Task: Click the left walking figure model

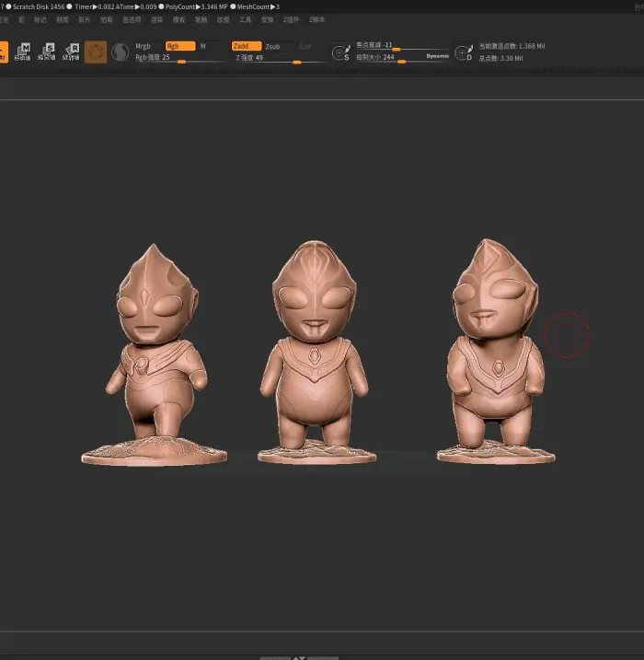Action: coord(154,354)
